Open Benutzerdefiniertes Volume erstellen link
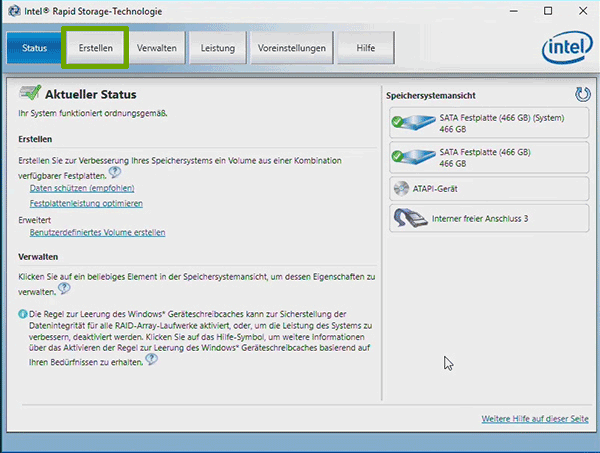Image resolution: width=600 pixels, height=453 pixels. (x=98, y=233)
